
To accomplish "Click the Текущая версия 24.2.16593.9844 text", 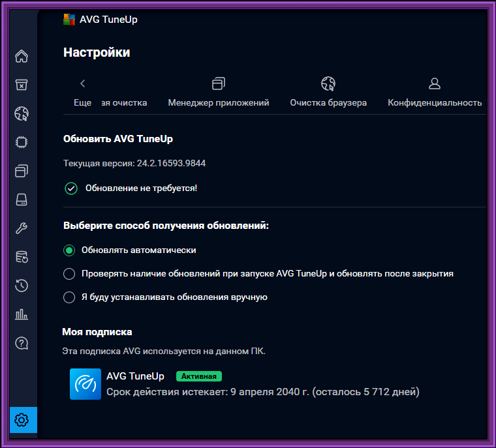I will click(134, 163).
